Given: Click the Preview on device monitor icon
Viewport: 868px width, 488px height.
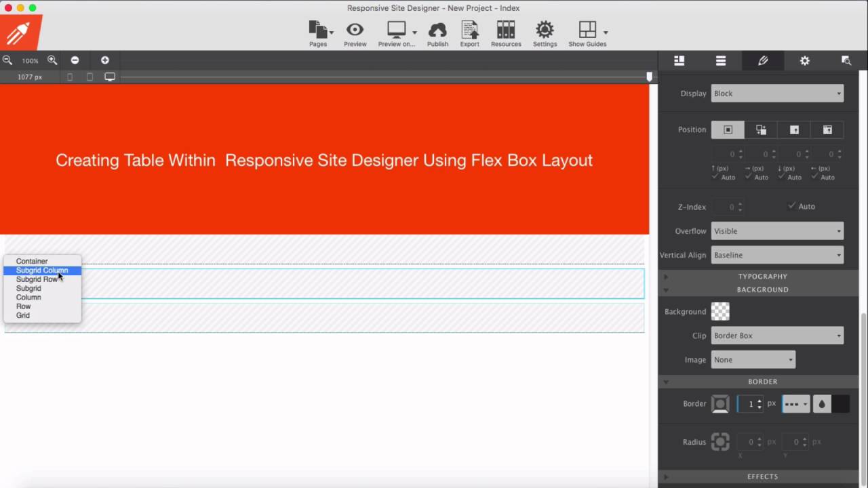Looking at the screenshot, I should pos(396,30).
